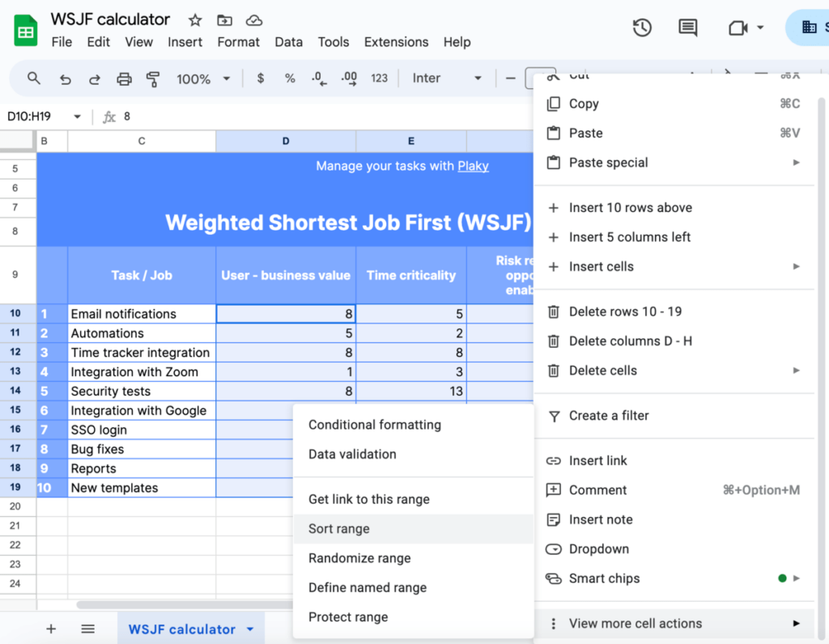Screen dimensions: 829x644
Task: Add a new sheet with plus button
Action: (51, 629)
